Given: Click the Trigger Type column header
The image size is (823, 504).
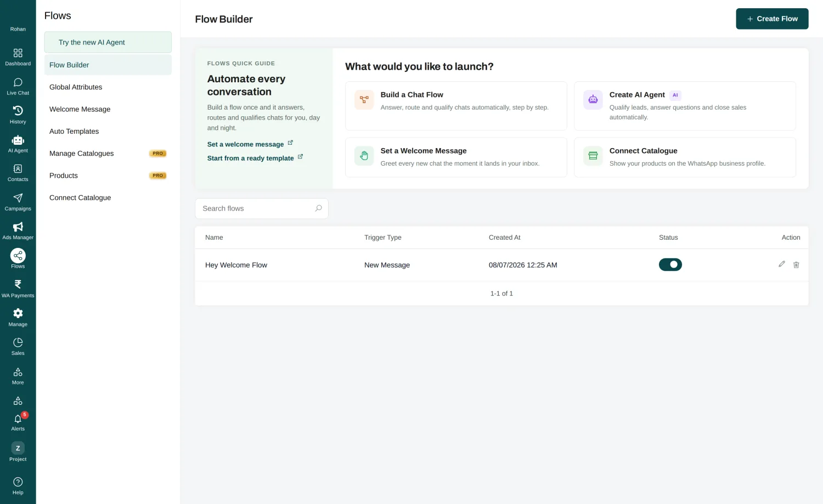Looking at the screenshot, I should (x=382, y=237).
